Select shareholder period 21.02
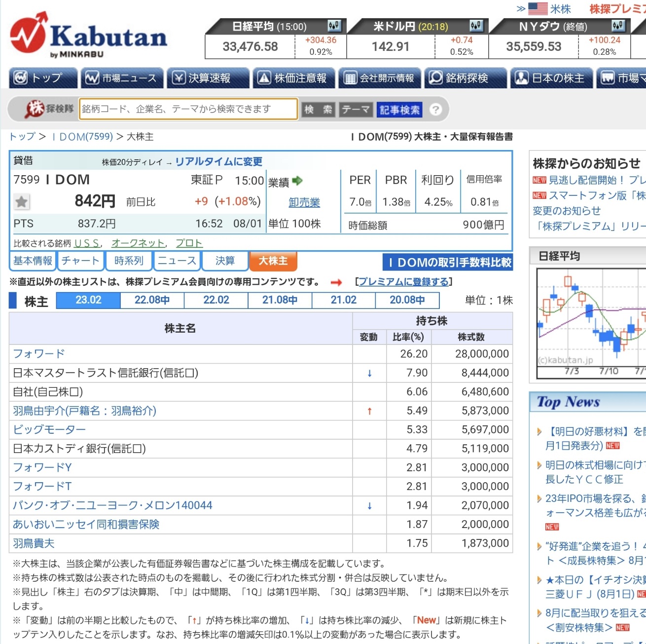The width and height of the screenshot is (646, 644). [343, 300]
